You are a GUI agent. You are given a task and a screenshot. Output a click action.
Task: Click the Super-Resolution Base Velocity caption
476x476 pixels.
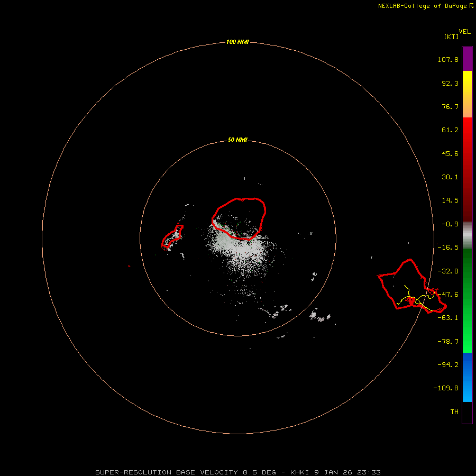(237, 472)
